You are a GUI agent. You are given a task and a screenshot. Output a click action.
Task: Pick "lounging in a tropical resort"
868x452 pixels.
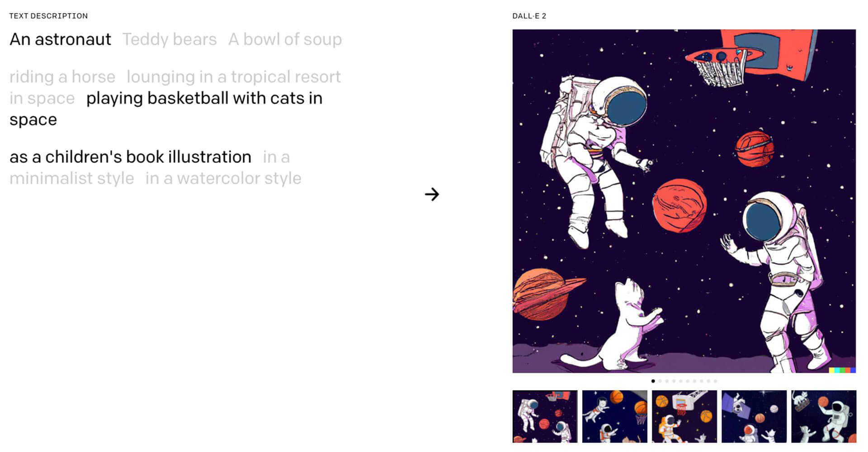(234, 77)
